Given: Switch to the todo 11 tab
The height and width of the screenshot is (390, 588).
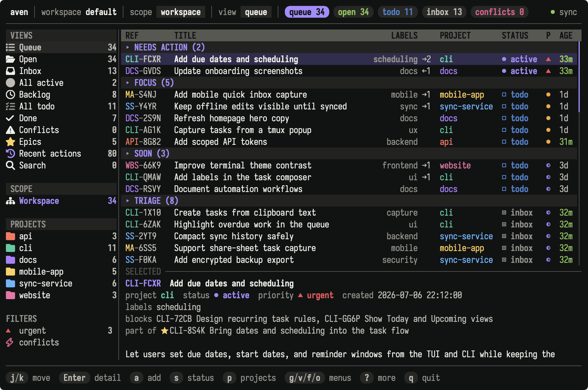Looking at the screenshot, I should pos(398,12).
